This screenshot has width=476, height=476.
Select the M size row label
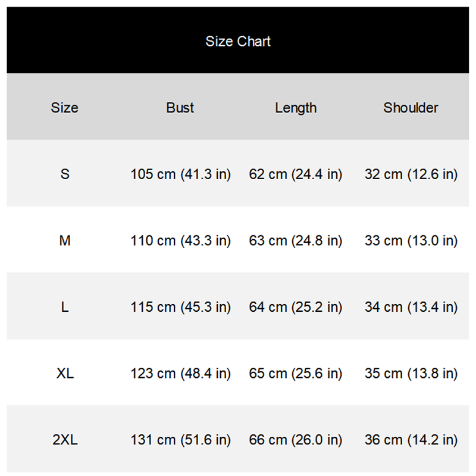(x=64, y=241)
